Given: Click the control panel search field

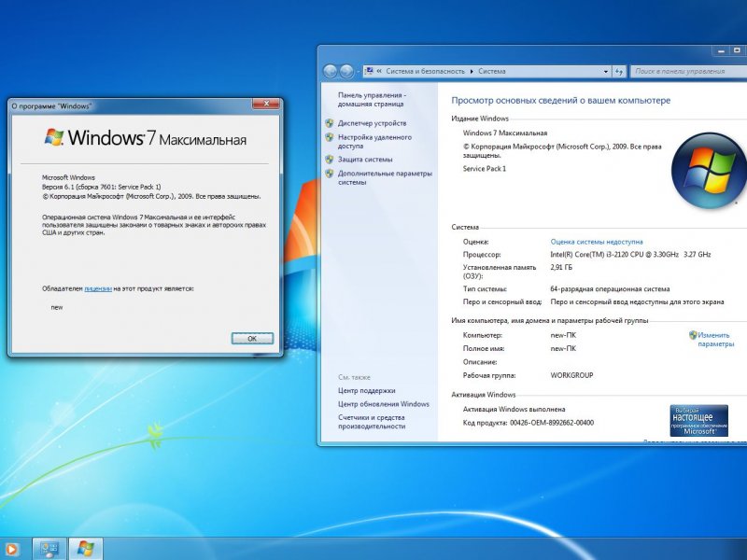Looking at the screenshot, I should 688,72.
